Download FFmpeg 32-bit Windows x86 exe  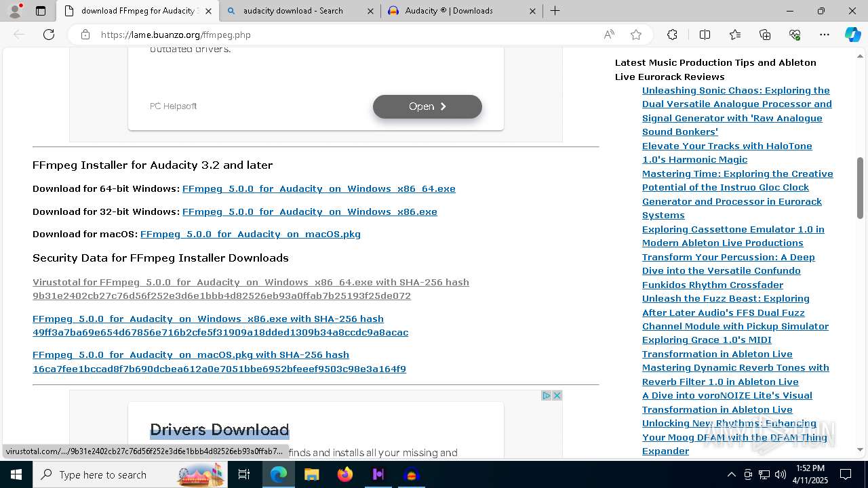tap(310, 211)
